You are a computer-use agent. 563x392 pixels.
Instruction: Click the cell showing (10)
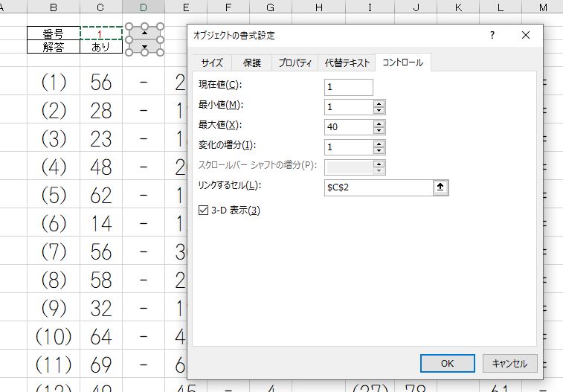54,336
